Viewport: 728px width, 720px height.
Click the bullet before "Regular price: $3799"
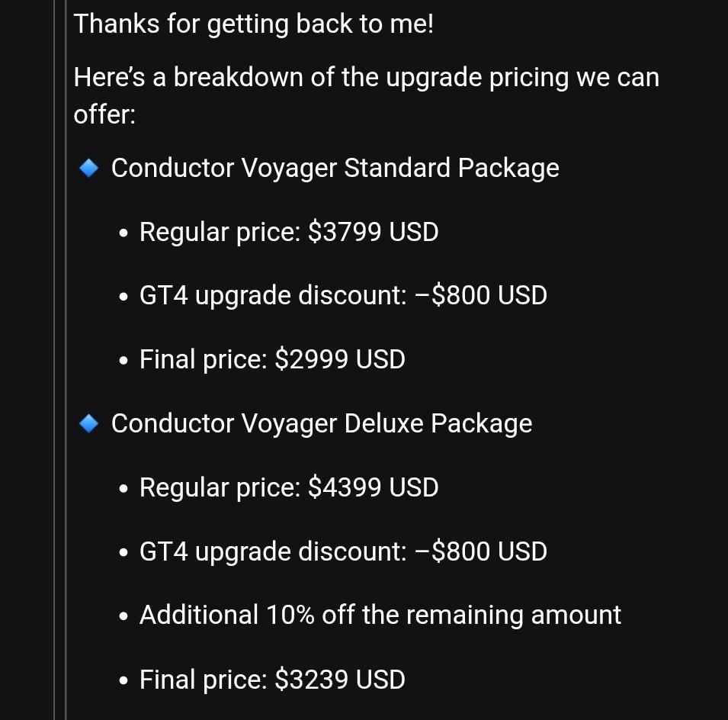124,233
